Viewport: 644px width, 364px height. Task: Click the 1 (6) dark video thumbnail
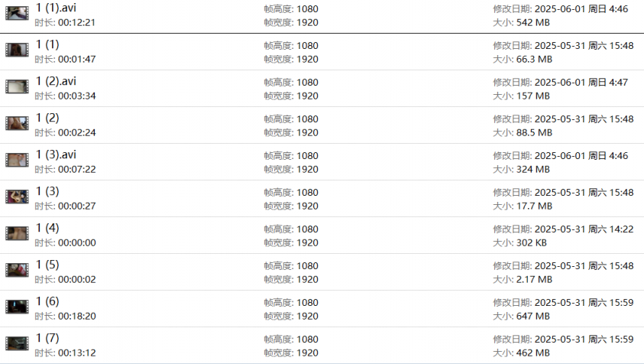(x=17, y=307)
